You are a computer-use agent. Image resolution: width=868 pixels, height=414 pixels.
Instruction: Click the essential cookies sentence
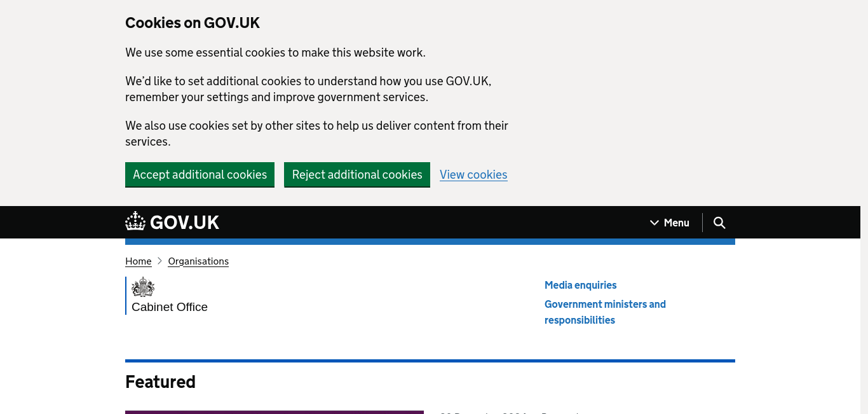(275, 53)
